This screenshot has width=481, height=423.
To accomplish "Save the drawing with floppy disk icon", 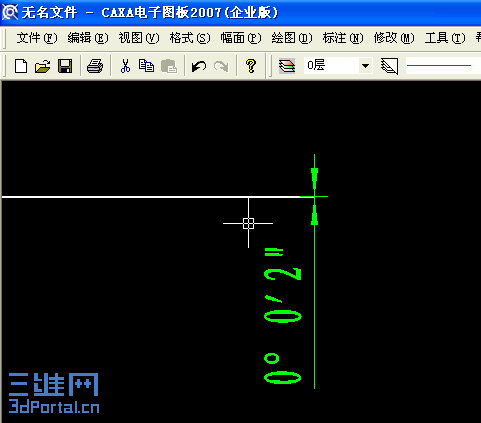I will pyautogui.click(x=65, y=66).
